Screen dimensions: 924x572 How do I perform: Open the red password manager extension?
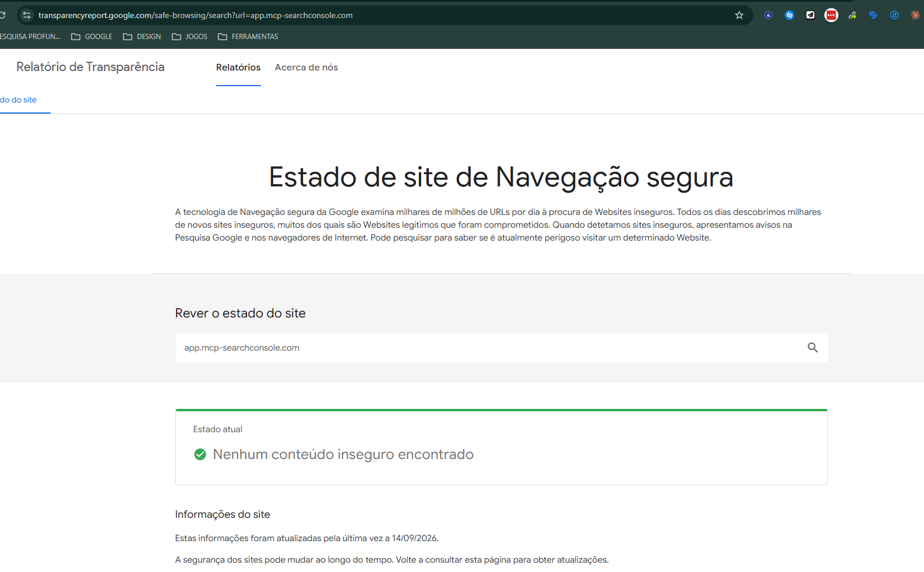tap(831, 15)
